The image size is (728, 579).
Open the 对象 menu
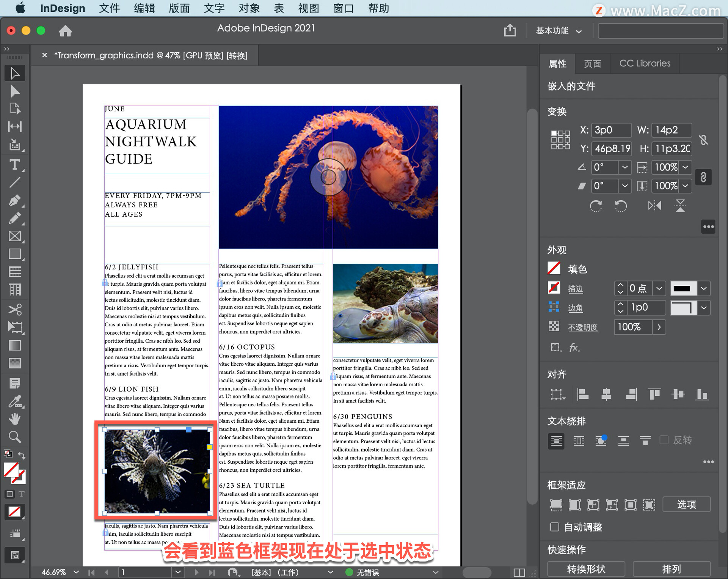click(249, 8)
